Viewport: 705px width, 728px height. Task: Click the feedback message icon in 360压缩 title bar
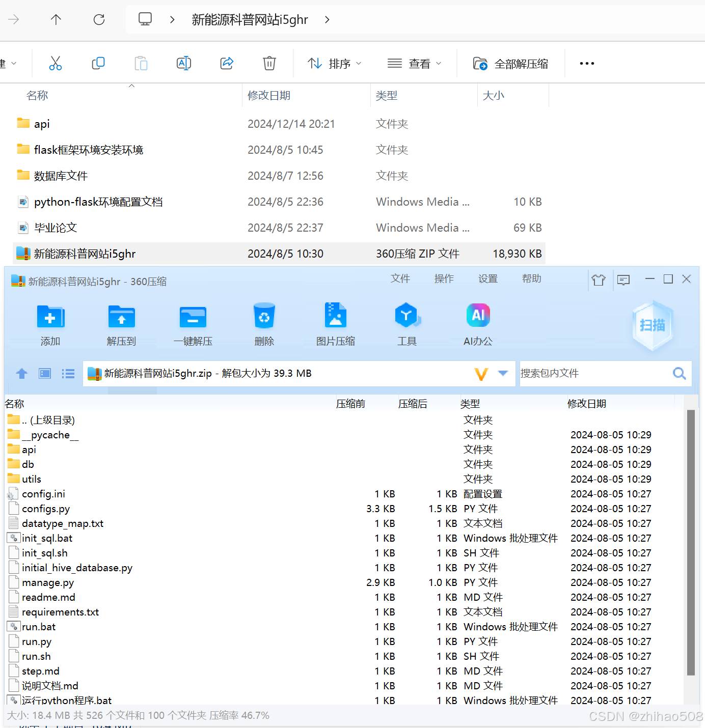(x=623, y=279)
